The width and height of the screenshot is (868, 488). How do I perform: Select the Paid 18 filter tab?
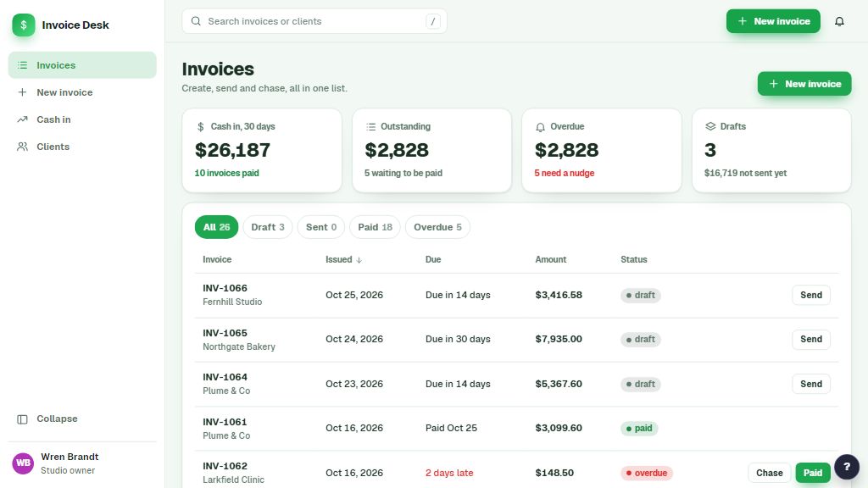[375, 227]
